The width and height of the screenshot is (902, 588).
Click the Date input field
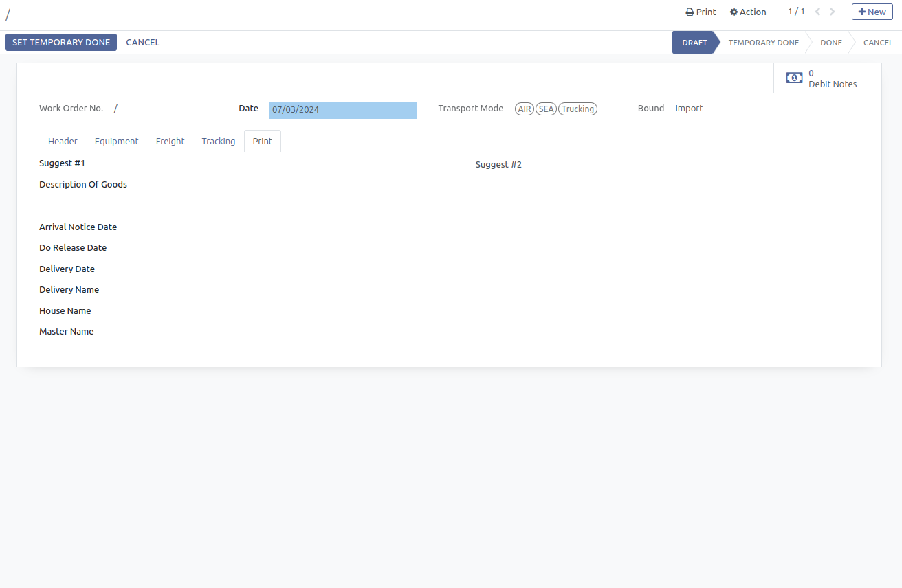[x=342, y=110]
